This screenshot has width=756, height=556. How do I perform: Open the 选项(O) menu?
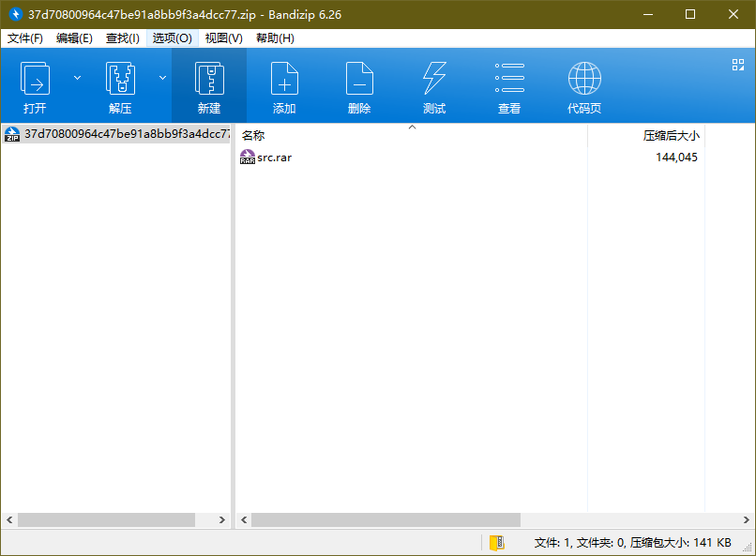[x=173, y=38]
